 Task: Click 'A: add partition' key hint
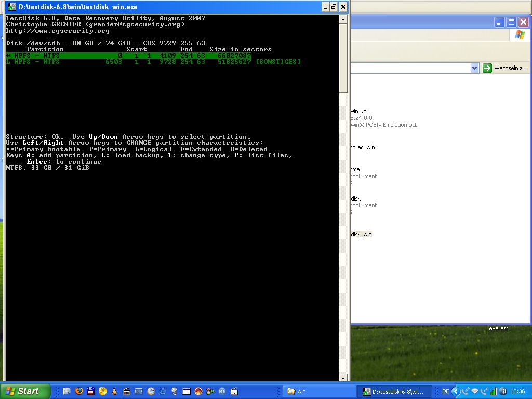62,155
